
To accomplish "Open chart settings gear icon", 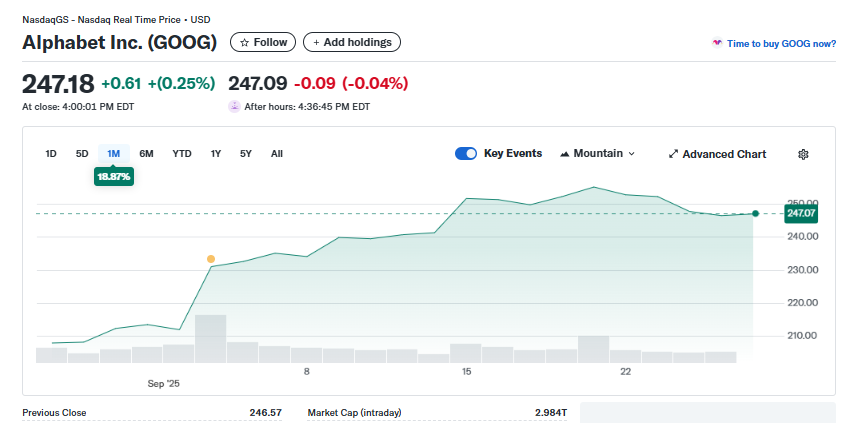I will coord(803,154).
